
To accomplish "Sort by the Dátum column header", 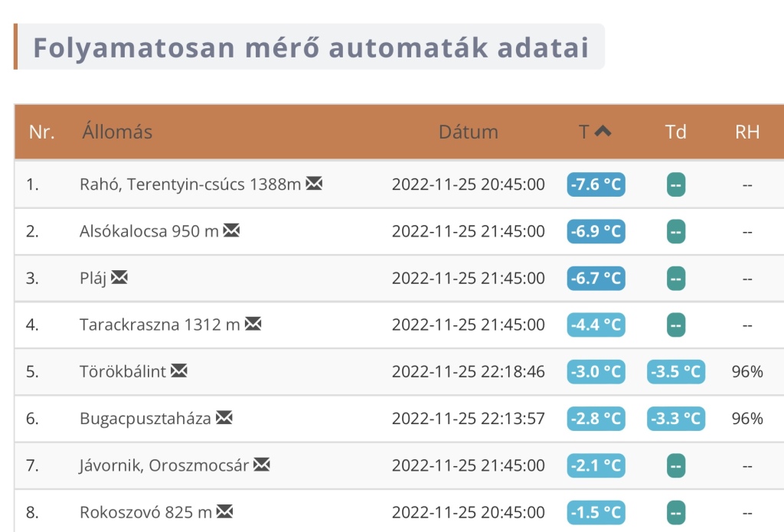I will click(x=468, y=132).
